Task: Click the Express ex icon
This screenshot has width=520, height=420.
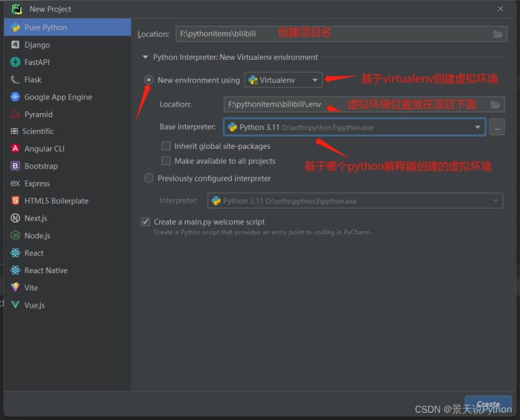Action: coord(15,183)
